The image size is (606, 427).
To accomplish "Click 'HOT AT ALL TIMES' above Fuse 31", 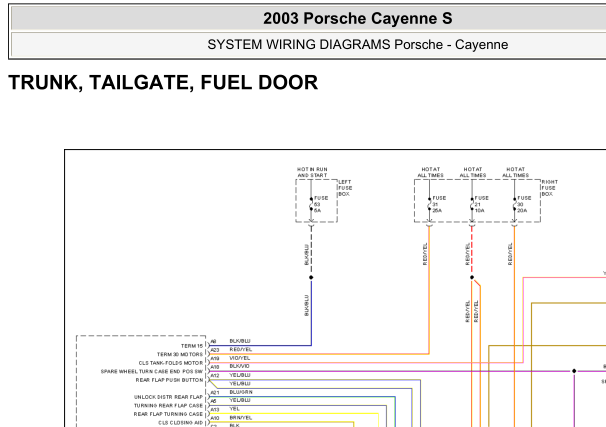I will pyautogui.click(x=430, y=172).
